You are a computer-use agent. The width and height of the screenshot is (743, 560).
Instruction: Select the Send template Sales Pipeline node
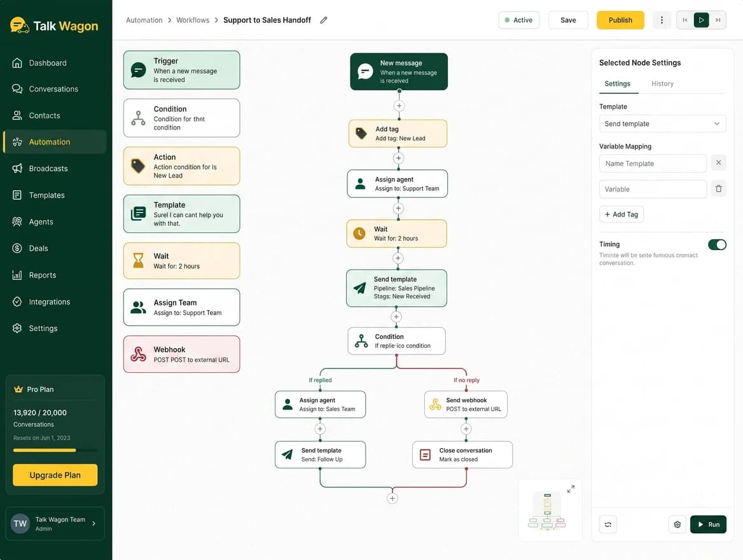tap(396, 288)
